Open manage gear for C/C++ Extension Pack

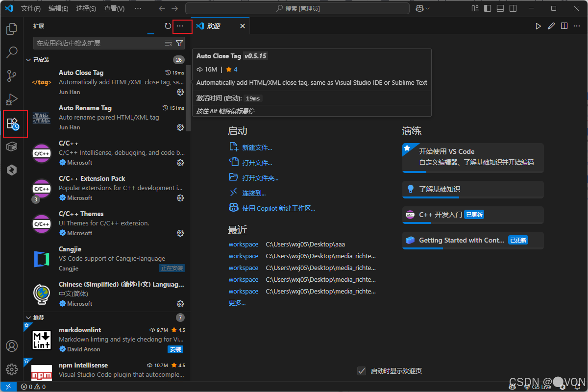click(180, 198)
